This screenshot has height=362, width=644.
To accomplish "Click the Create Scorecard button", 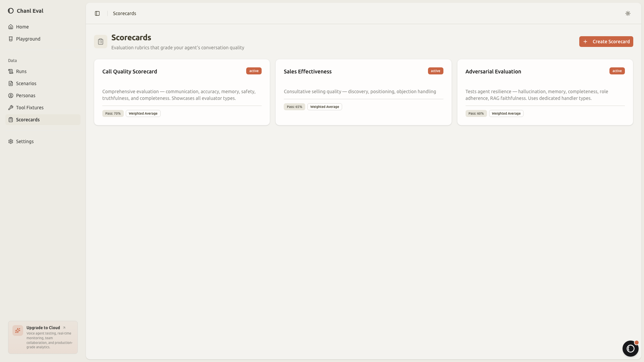I will click(x=606, y=41).
